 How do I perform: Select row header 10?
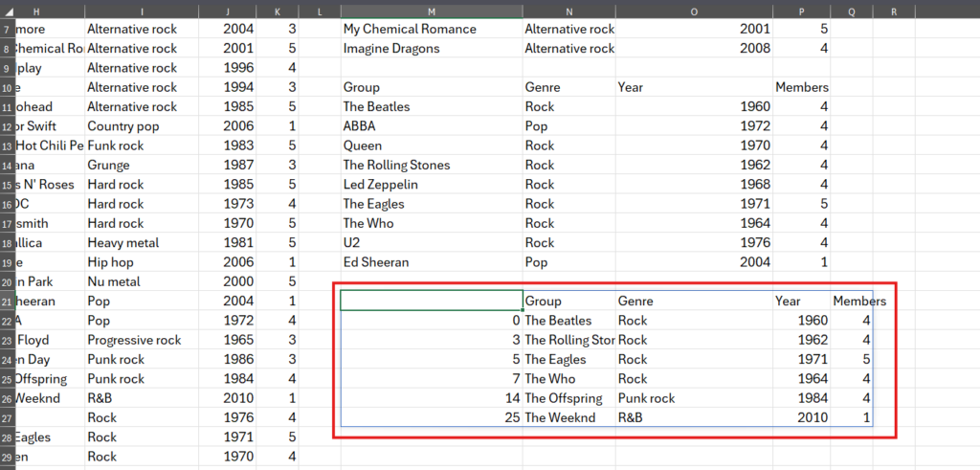(7, 87)
